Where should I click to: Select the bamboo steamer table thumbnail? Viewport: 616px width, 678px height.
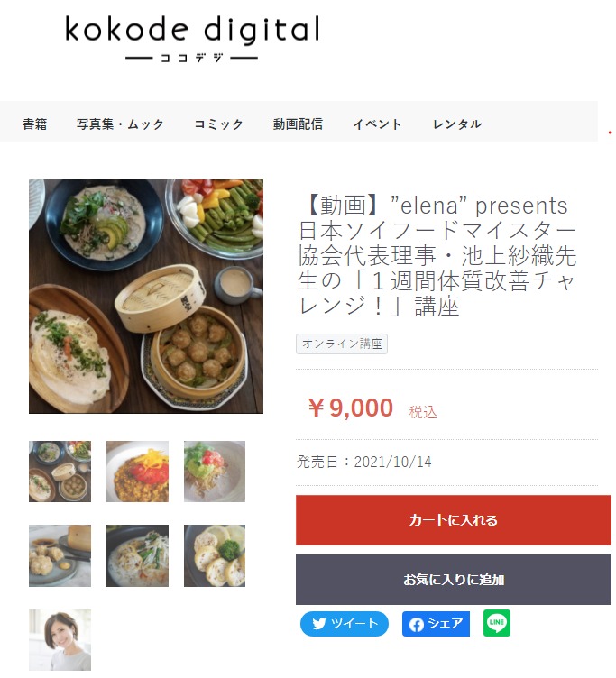tap(60, 472)
